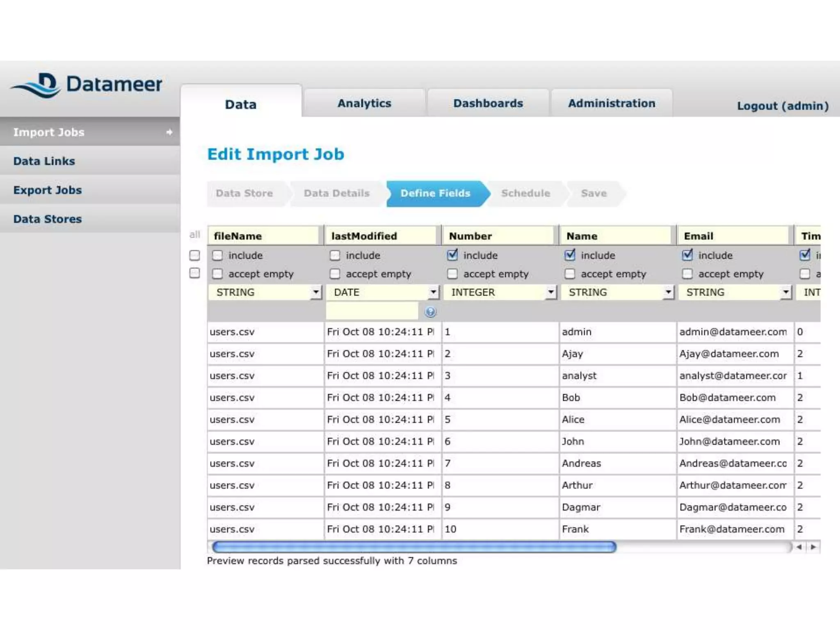Click the Datameer logo
840x630 pixels.
86,85
